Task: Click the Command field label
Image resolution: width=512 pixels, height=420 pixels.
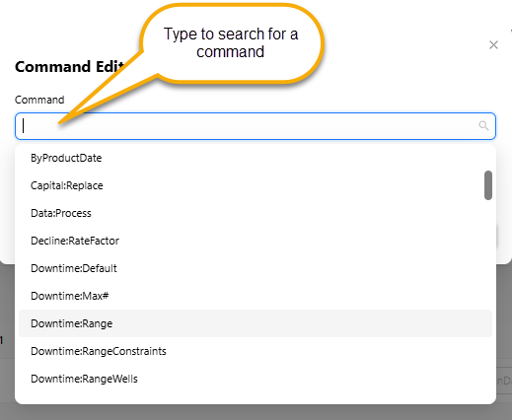Action: [39, 100]
